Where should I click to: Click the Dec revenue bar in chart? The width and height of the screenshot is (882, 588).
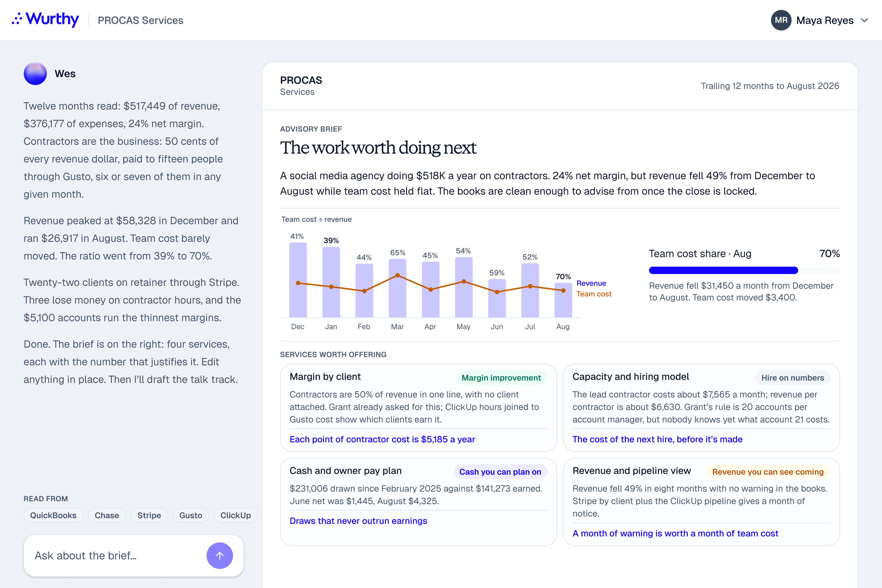298,280
